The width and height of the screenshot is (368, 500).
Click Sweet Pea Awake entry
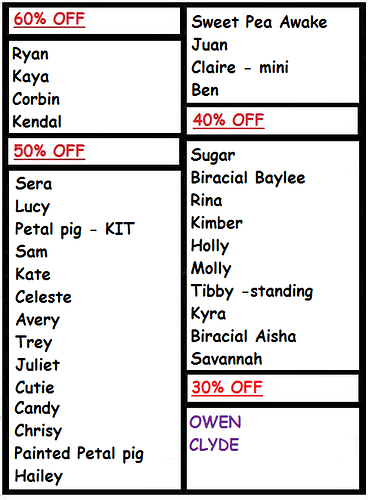click(259, 22)
